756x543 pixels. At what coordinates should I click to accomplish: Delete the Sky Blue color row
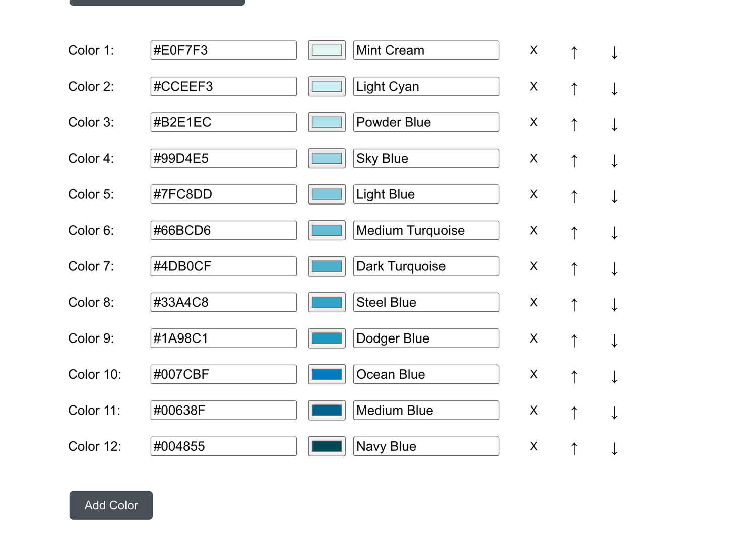534,158
